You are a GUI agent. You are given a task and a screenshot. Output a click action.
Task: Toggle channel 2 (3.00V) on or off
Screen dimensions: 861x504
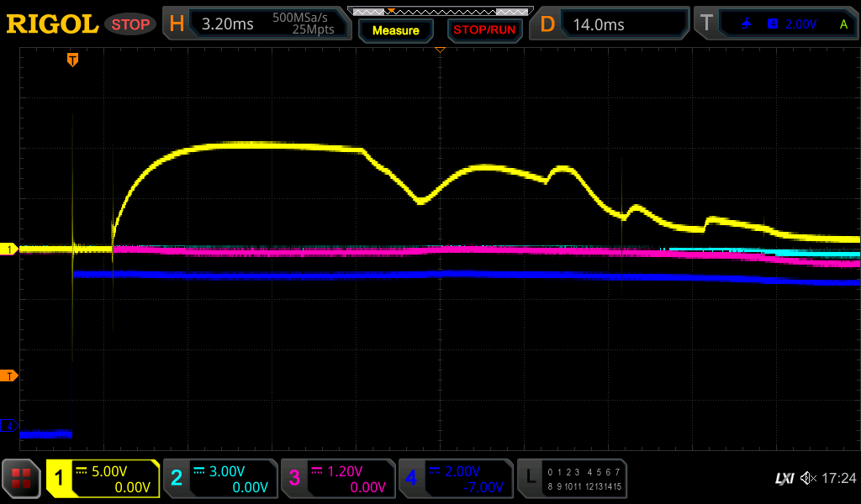pos(220,479)
